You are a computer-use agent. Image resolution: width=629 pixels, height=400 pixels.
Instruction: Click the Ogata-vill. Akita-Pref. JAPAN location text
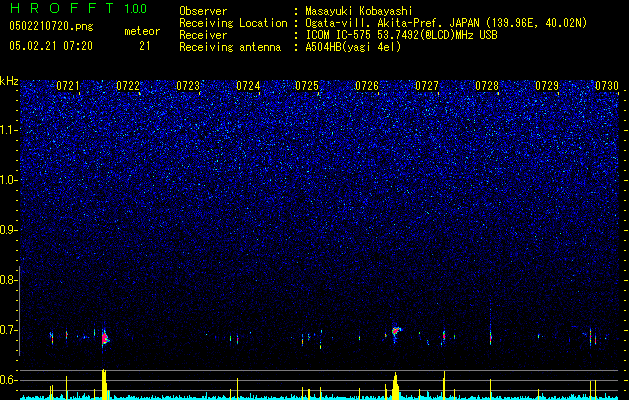(446, 23)
